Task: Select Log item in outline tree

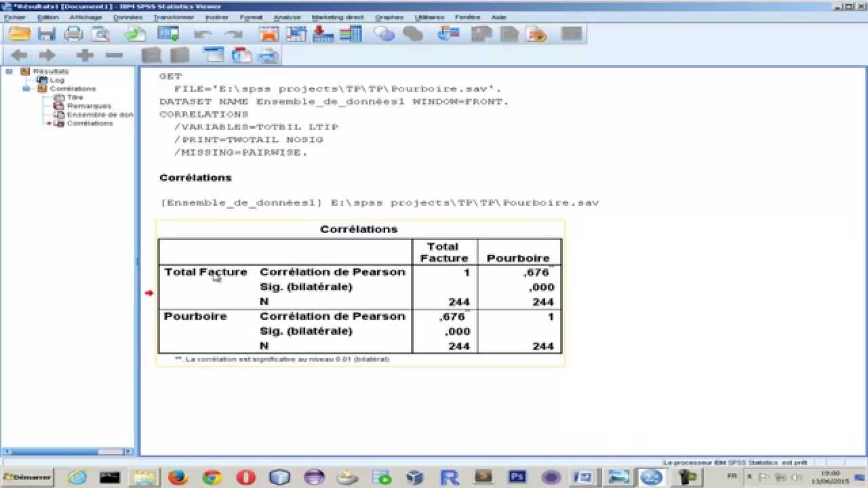Action: (57, 80)
